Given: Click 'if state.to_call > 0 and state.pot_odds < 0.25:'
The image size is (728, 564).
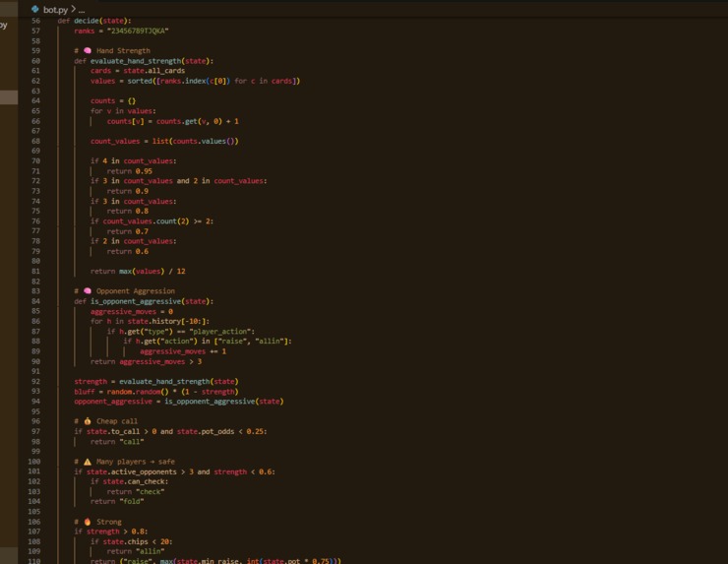Looking at the screenshot, I should pos(170,431).
